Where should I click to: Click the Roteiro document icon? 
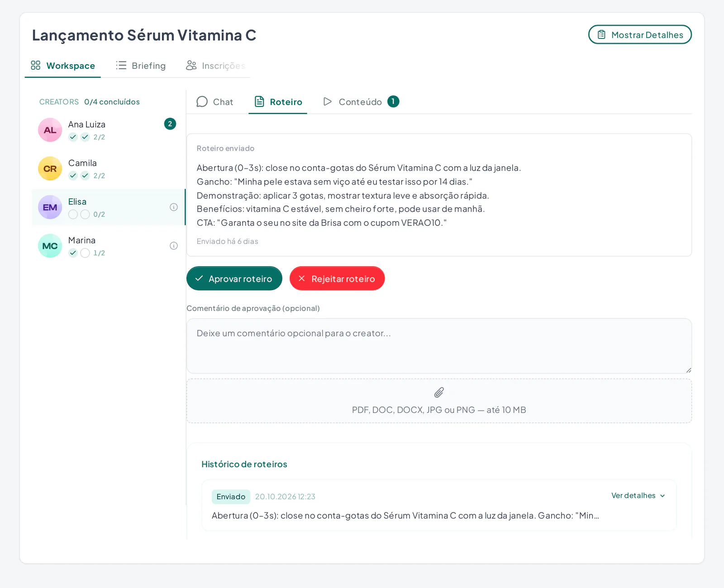[259, 101]
